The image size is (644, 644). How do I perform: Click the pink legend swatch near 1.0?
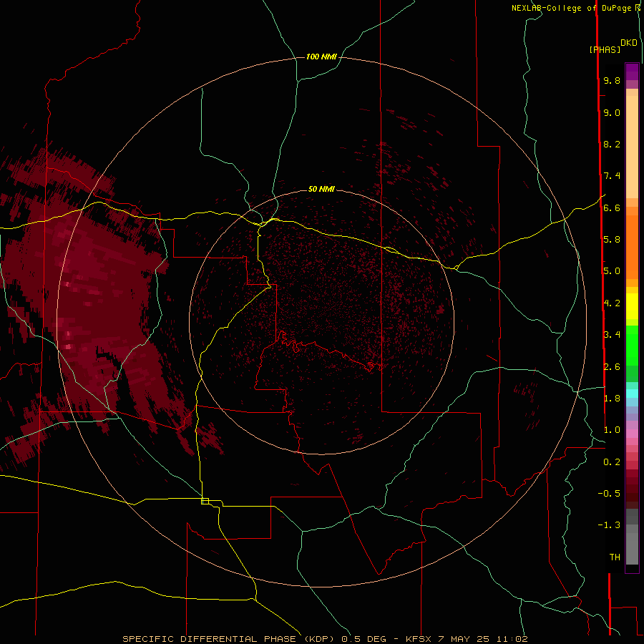click(x=632, y=434)
